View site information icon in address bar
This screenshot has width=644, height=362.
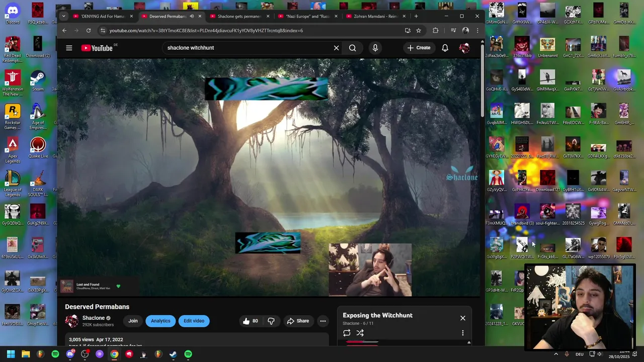tap(103, 30)
